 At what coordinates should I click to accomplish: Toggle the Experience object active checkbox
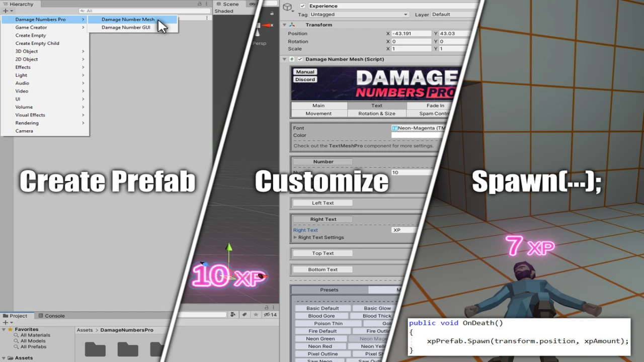(x=302, y=6)
